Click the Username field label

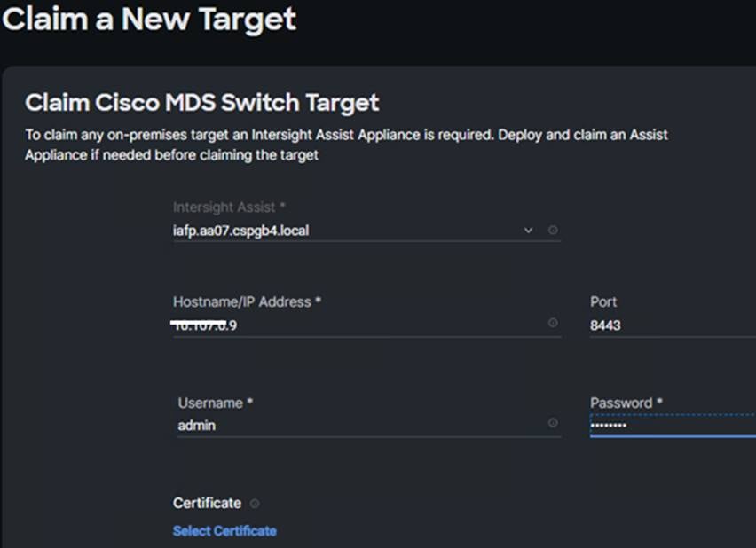coord(215,403)
